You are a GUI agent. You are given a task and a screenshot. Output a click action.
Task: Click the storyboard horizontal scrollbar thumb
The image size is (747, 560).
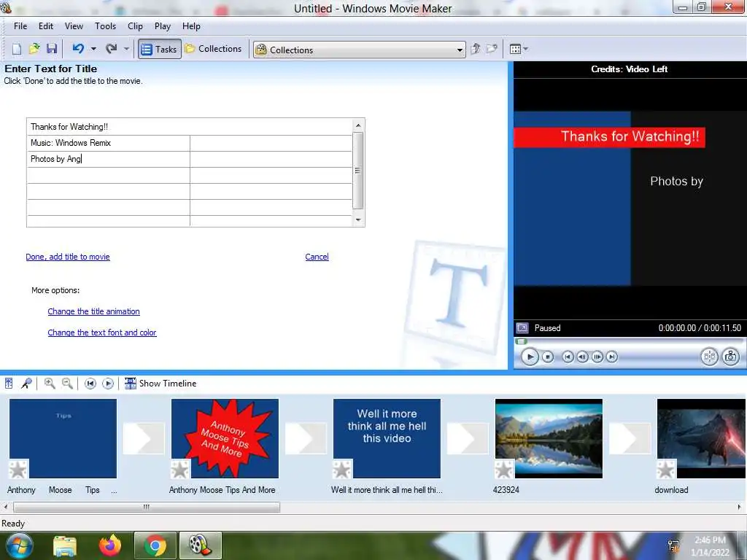146,507
